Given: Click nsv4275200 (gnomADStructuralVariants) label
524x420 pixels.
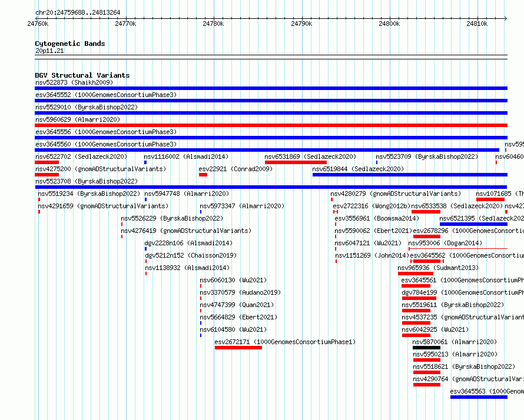Looking at the screenshot, I should click(101, 169).
